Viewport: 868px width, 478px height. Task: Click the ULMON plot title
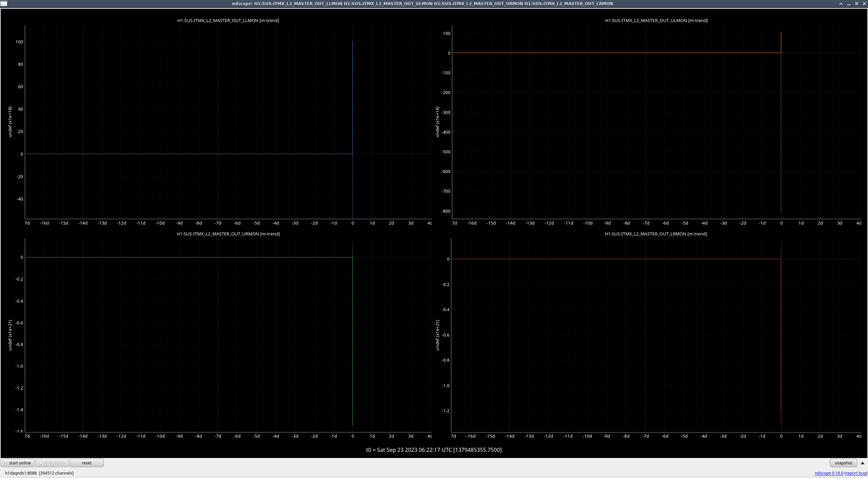point(656,20)
